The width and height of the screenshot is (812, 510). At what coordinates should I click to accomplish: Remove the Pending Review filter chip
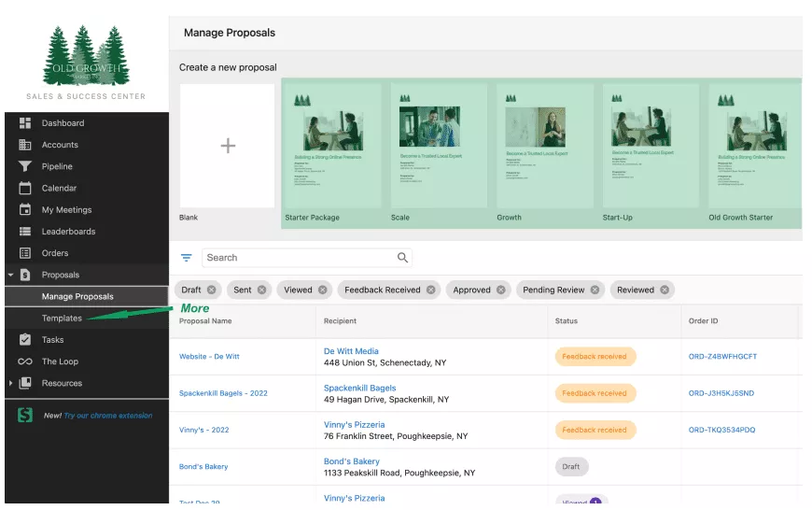point(595,290)
